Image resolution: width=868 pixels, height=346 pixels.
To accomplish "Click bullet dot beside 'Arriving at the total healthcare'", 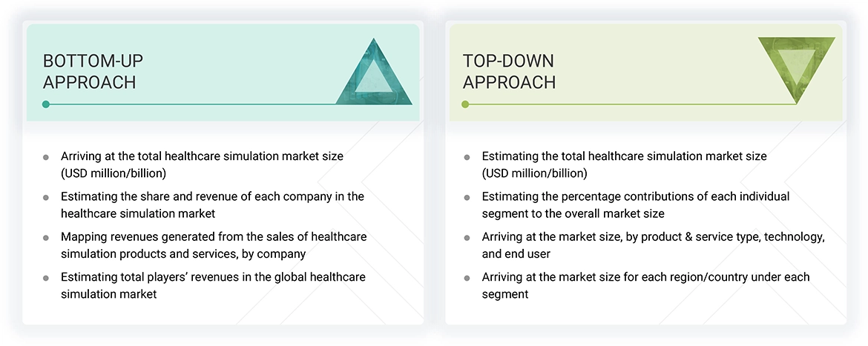I will click(46, 157).
